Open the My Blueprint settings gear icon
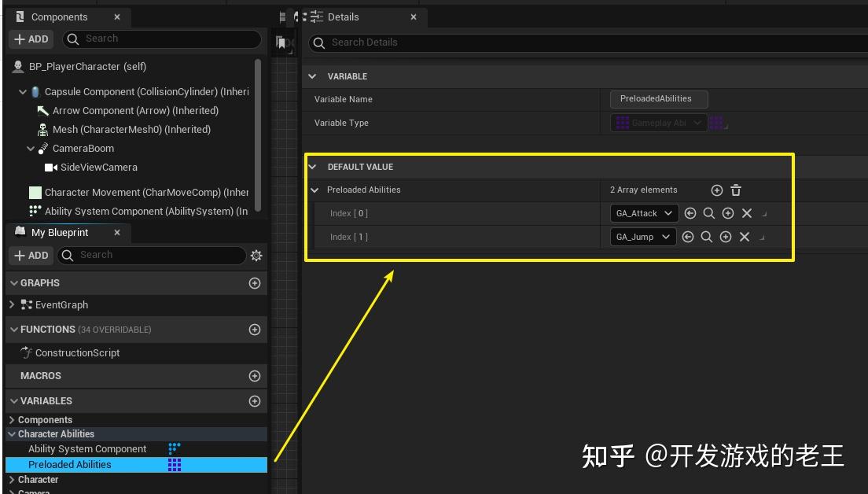Viewport: 868px width, 494px height. pos(255,255)
